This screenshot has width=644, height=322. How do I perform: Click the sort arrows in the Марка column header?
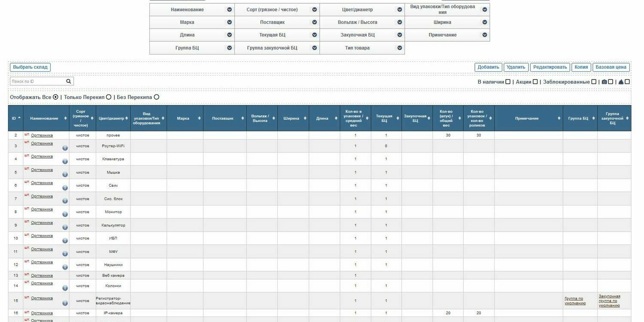pos(200,118)
